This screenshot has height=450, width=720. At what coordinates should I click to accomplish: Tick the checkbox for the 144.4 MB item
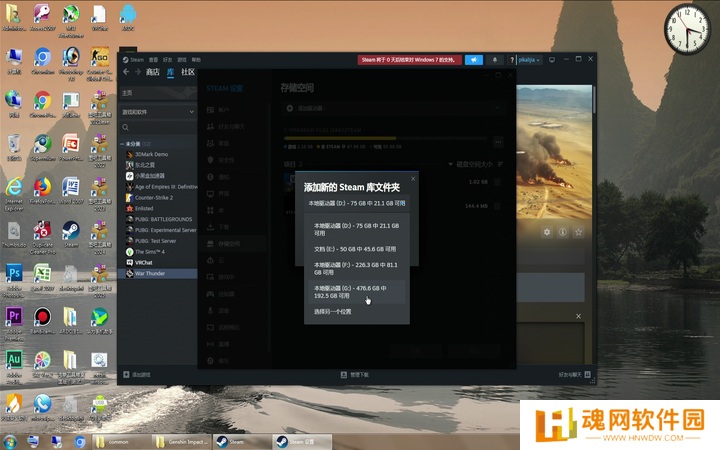click(x=497, y=206)
